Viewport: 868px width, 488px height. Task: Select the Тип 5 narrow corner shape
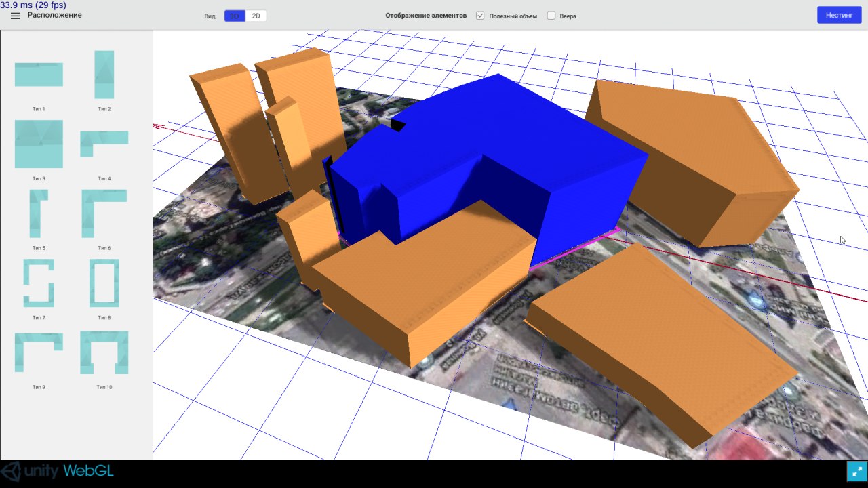(39, 213)
